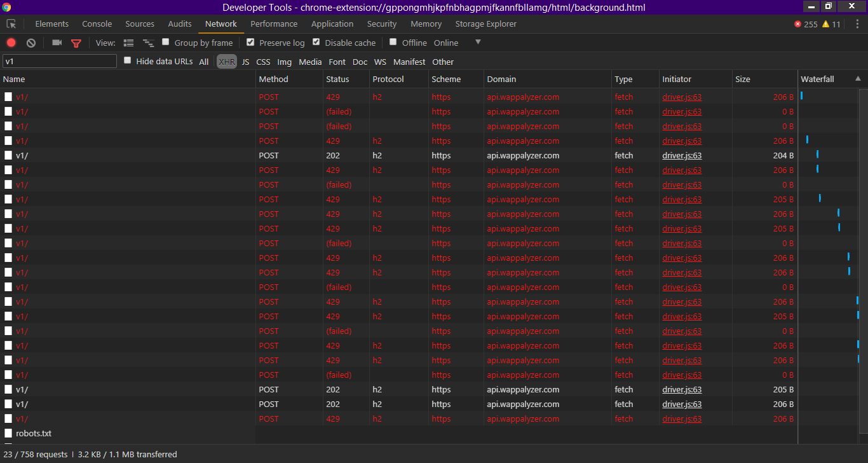Viewport: 868px width, 463px height.
Task: Sort by the Name column header
Action: (128, 79)
